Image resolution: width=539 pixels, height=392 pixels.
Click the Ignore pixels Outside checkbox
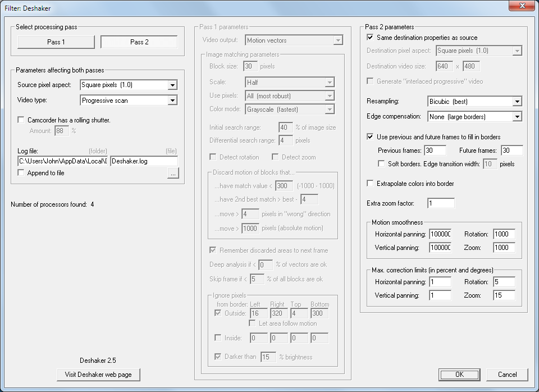click(x=218, y=313)
